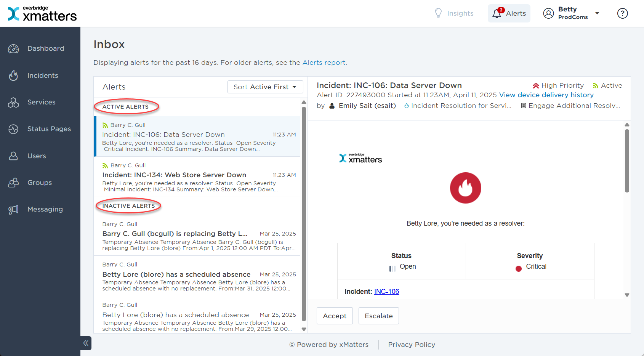644x356 pixels.
Task: Go to Users in navigation menu
Action: pyautogui.click(x=37, y=156)
